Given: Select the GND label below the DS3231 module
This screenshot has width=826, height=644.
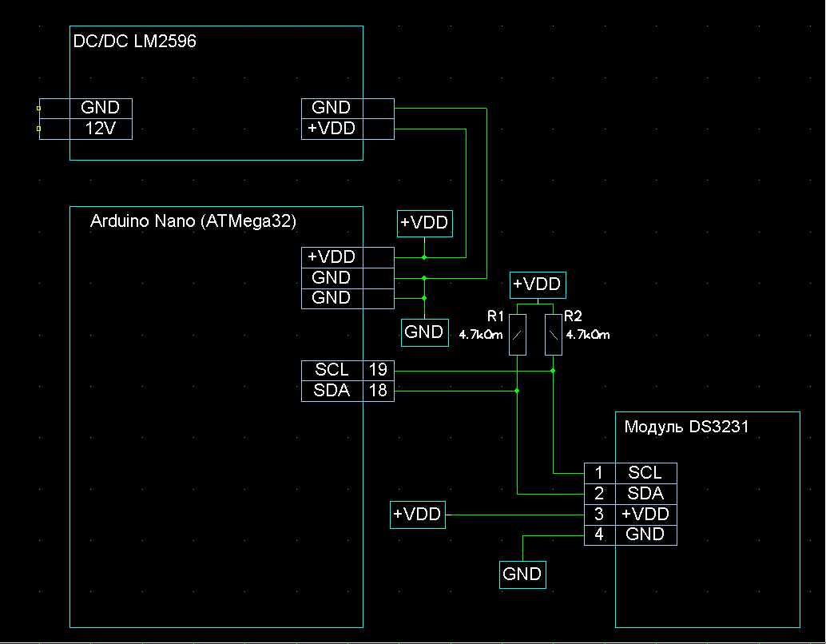Looking at the screenshot, I should pyautogui.click(x=522, y=574).
